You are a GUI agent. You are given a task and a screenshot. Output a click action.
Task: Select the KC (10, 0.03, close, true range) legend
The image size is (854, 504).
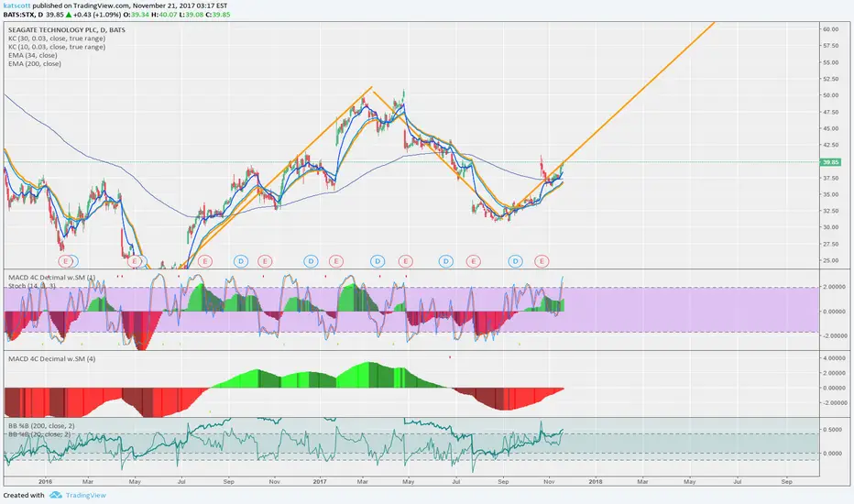click(x=57, y=47)
